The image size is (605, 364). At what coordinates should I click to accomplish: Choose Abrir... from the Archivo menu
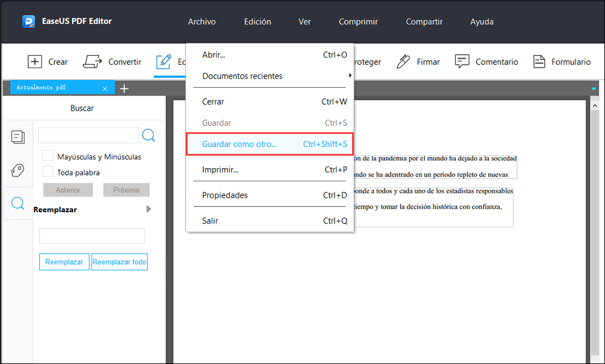pyautogui.click(x=270, y=55)
